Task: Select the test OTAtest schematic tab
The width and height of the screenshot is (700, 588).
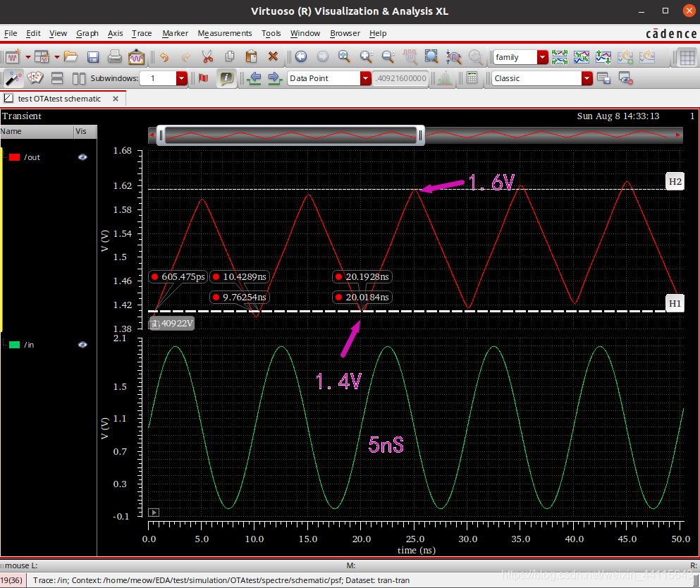Action: click(x=59, y=99)
